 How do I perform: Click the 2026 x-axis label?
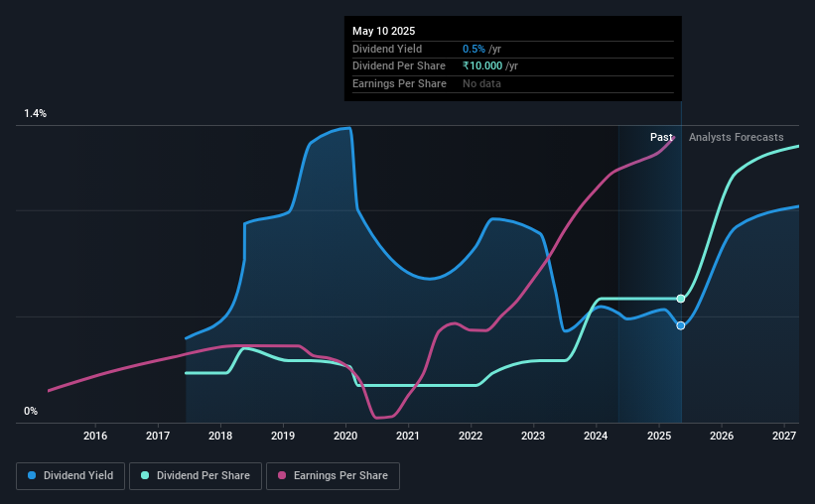[x=722, y=436]
